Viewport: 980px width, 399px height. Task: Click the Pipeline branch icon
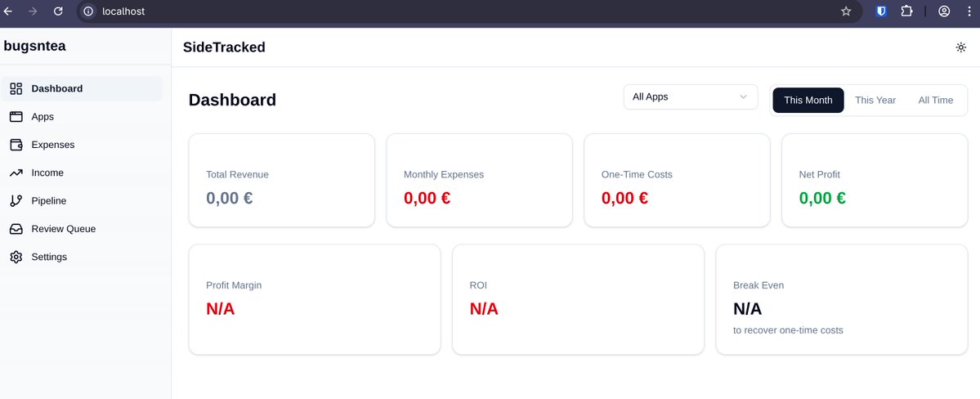(x=16, y=201)
